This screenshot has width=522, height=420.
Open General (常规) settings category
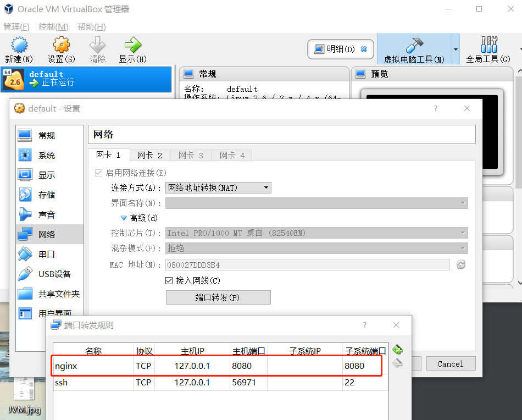pos(49,135)
